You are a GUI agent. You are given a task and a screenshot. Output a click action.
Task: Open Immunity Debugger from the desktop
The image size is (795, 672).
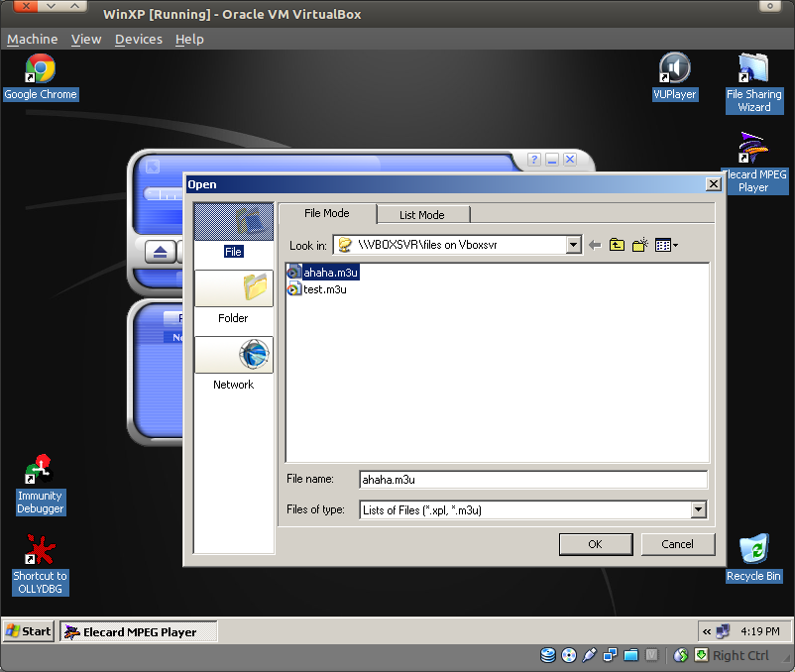click(x=40, y=466)
